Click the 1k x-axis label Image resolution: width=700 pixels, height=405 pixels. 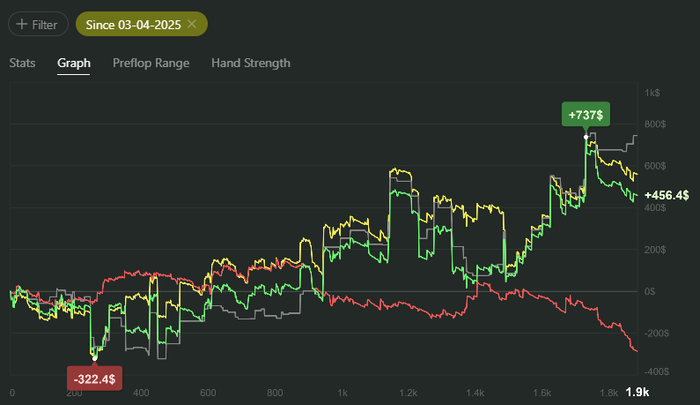(342, 393)
